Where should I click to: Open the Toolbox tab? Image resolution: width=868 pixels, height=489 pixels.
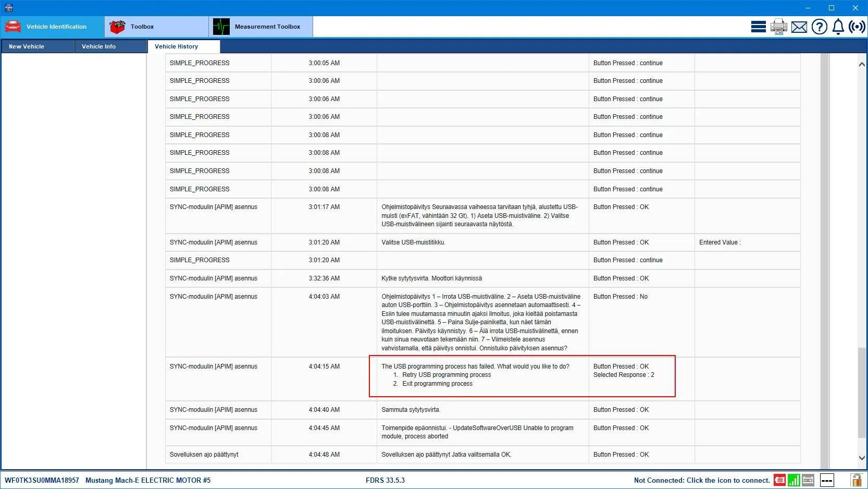click(156, 27)
